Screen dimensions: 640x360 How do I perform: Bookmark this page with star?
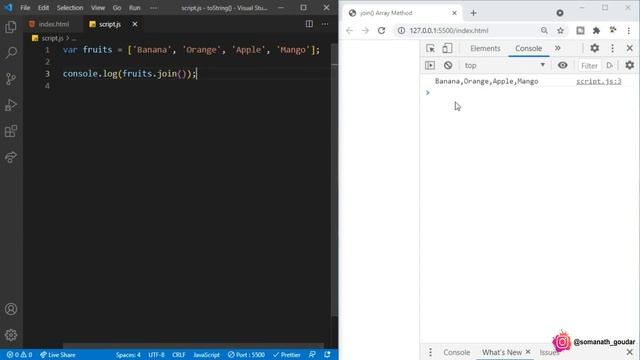(x=560, y=31)
